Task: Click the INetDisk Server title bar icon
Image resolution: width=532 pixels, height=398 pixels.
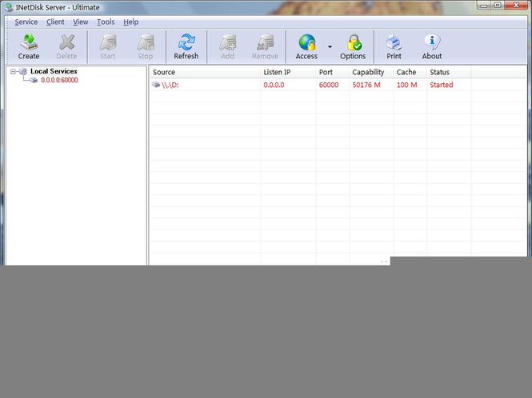Action: click(9, 7)
